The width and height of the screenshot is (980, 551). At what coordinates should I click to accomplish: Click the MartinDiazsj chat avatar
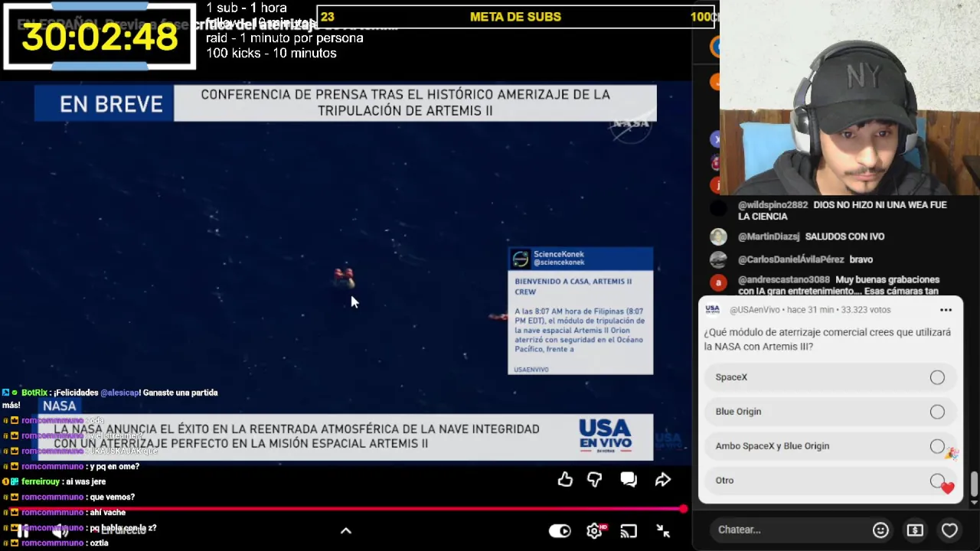click(x=718, y=237)
